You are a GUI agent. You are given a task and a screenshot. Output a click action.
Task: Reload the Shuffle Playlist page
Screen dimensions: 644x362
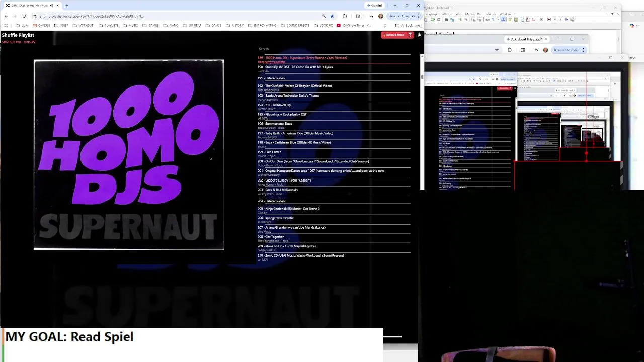click(24, 16)
